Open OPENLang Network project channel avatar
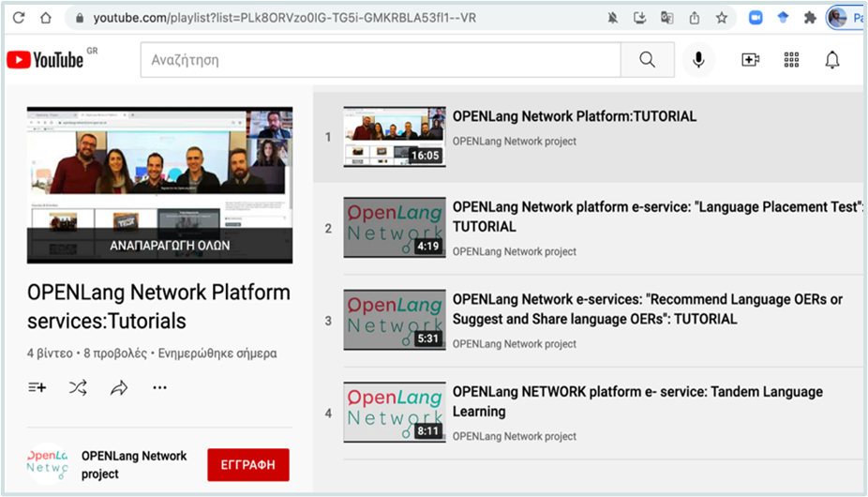 click(x=48, y=463)
